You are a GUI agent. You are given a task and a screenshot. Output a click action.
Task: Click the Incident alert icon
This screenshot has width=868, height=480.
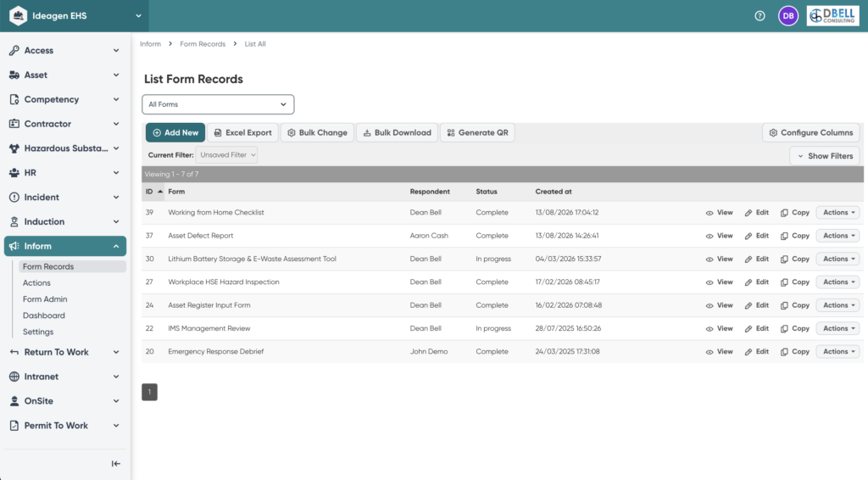point(14,197)
